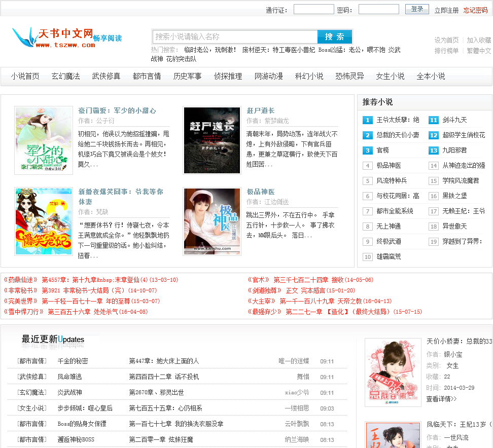
Task: Open the 玄幻魔法 category
Action: 66,77
